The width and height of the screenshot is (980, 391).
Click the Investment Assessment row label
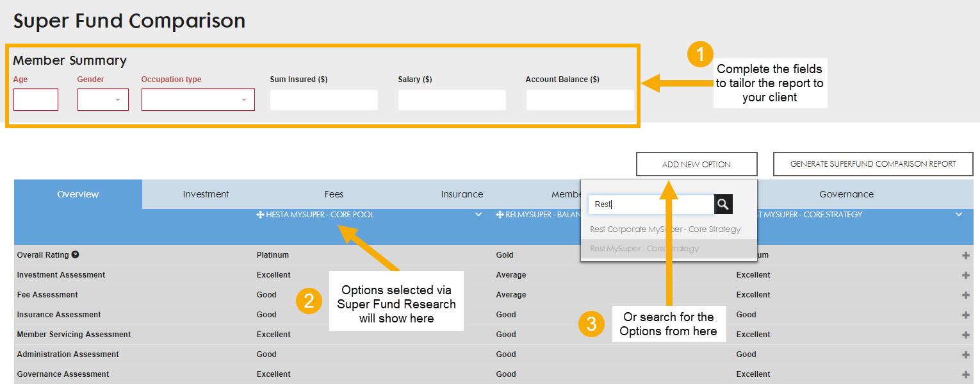coord(61,275)
